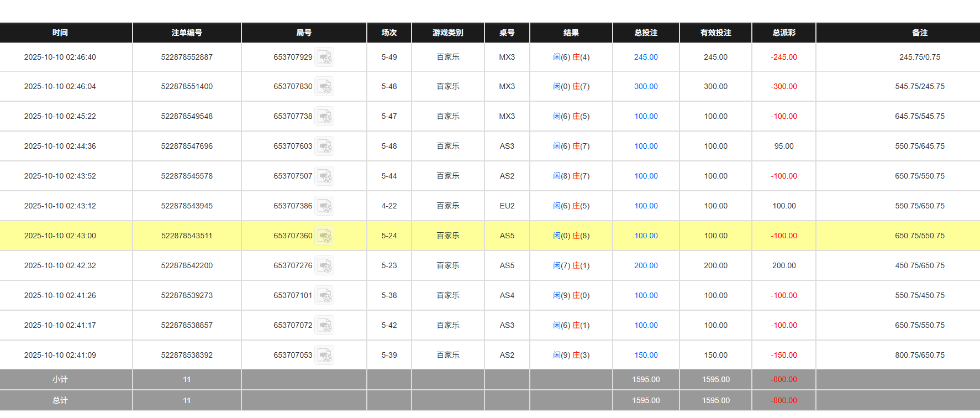View replay icon next to round 653707053

[324, 356]
